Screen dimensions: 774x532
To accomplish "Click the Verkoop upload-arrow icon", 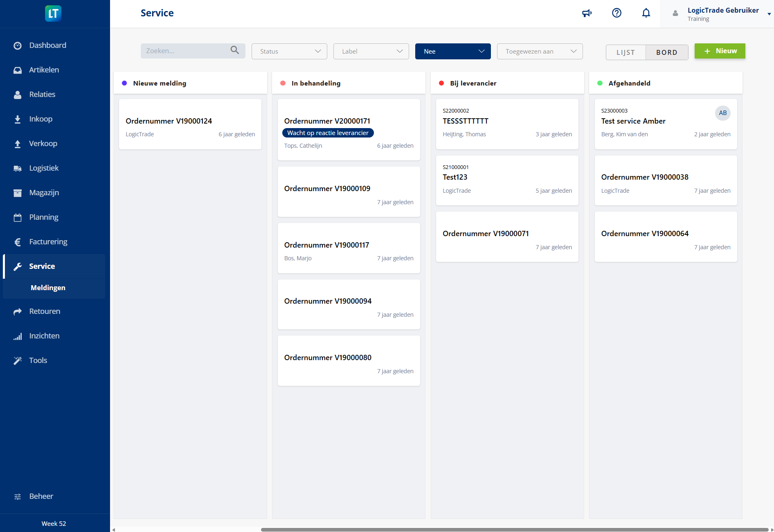I will 18,143.
